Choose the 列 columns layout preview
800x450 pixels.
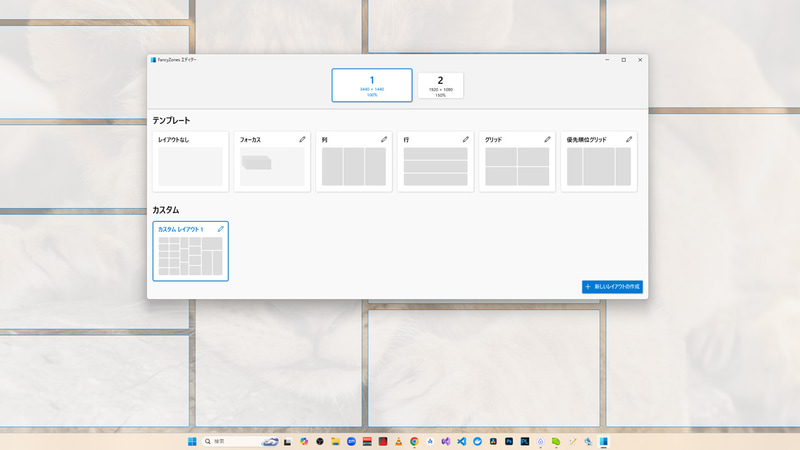click(354, 167)
